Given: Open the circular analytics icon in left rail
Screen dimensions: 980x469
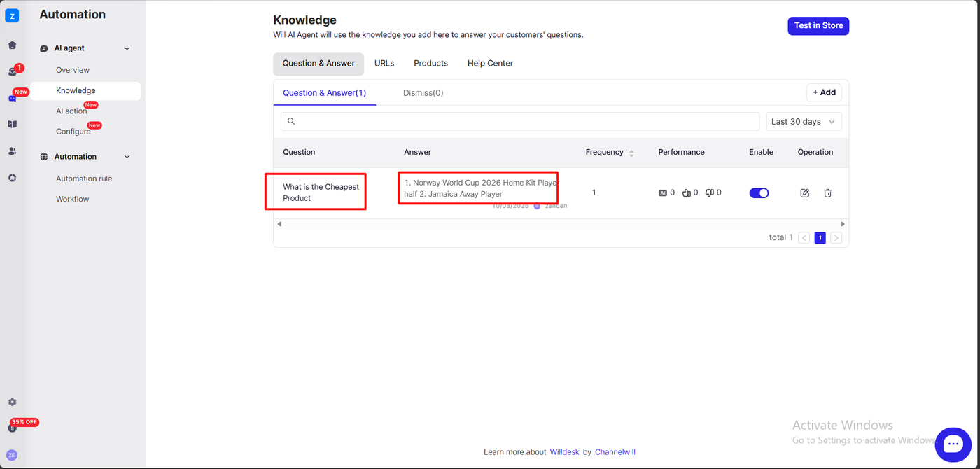Looking at the screenshot, I should point(12,178).
